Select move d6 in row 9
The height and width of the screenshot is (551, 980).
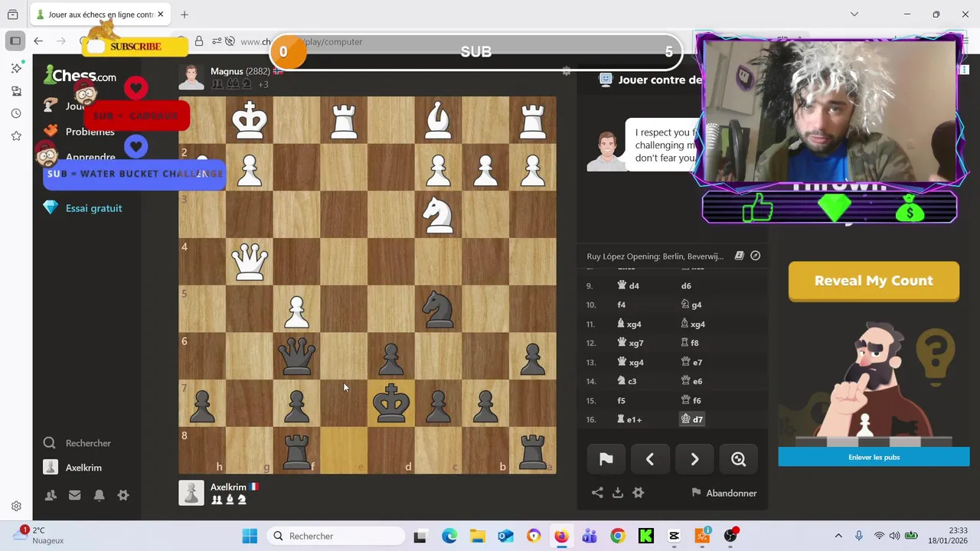(686, 285)
